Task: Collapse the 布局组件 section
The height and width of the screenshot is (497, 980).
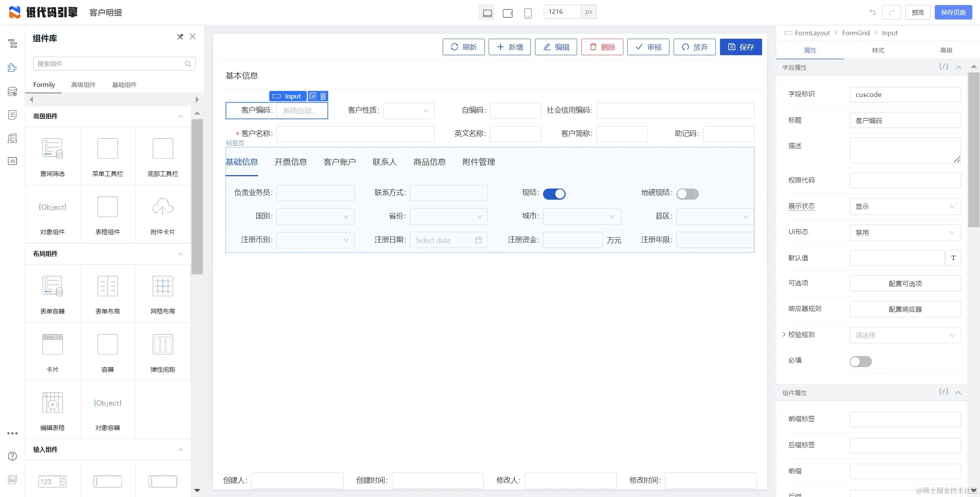Action: pyautogui.click(x=180, y=254)
